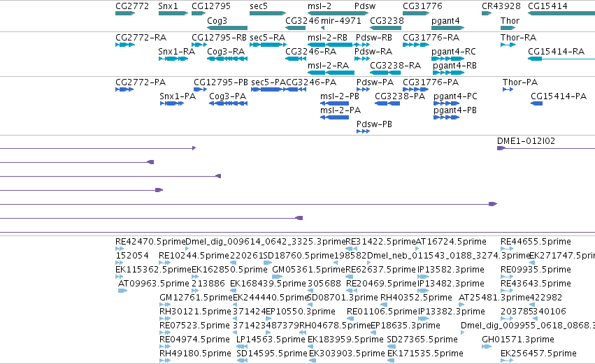Select the Snx1-PA protein feature
Viewport: 595px width, 364px height.
[x=172, y=103]
